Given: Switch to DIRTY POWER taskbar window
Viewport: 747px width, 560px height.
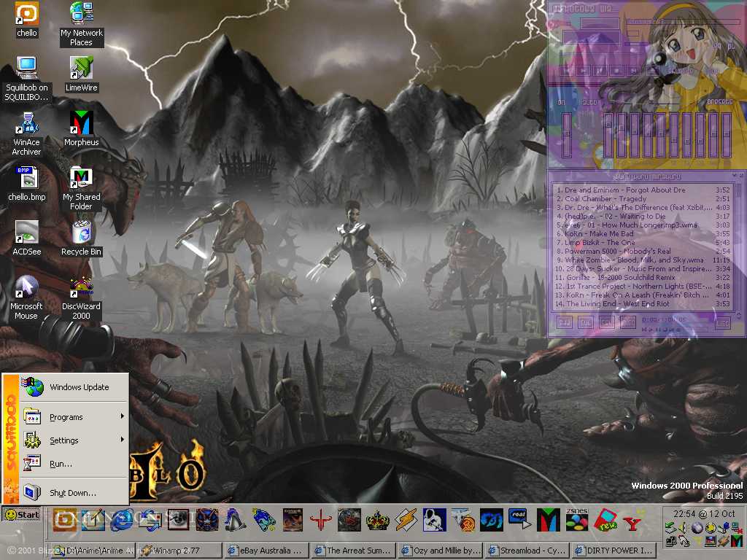Looking at the screenshot, I should (613, 551).
